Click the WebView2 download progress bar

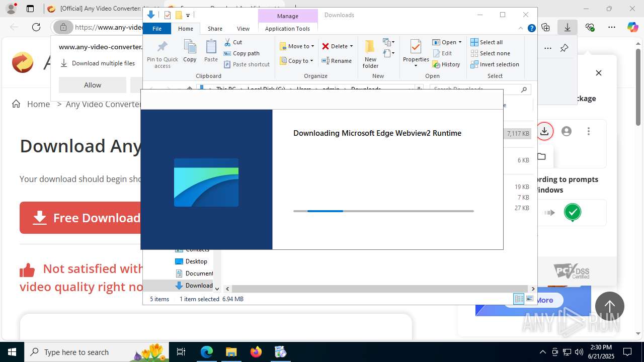click(383, 211)
